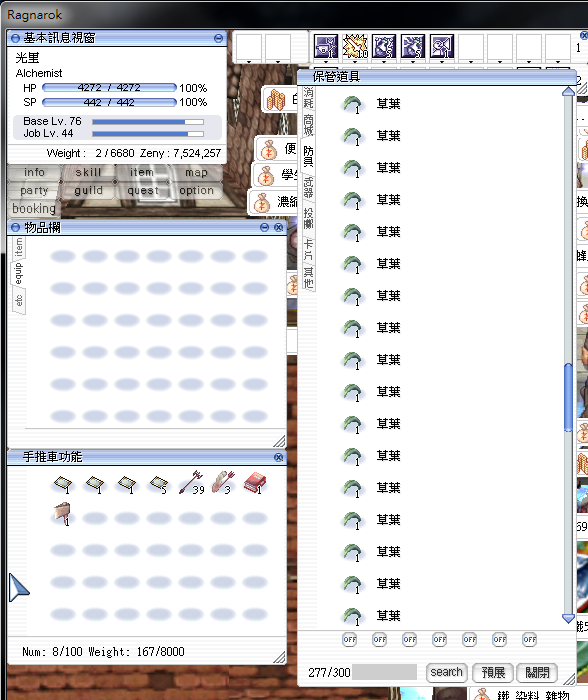588x700 pixels.
Task: Focus the storage search input field
Action: (384, 672)
